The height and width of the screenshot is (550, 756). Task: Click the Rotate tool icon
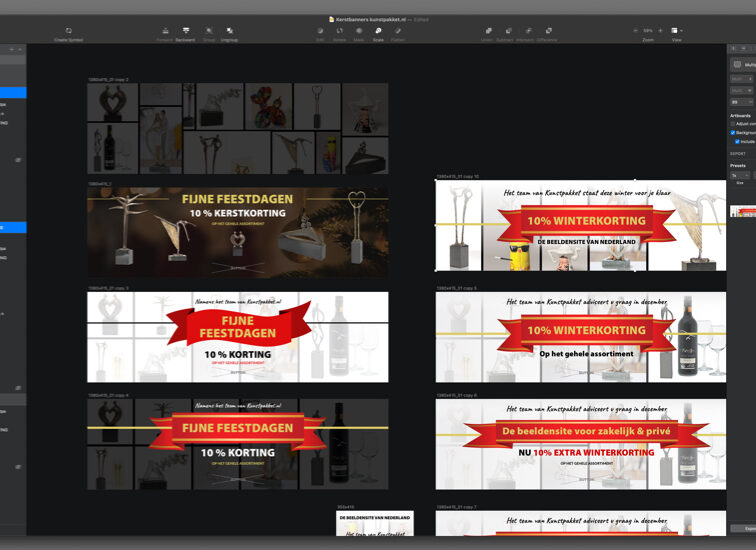tap(339, 30)
